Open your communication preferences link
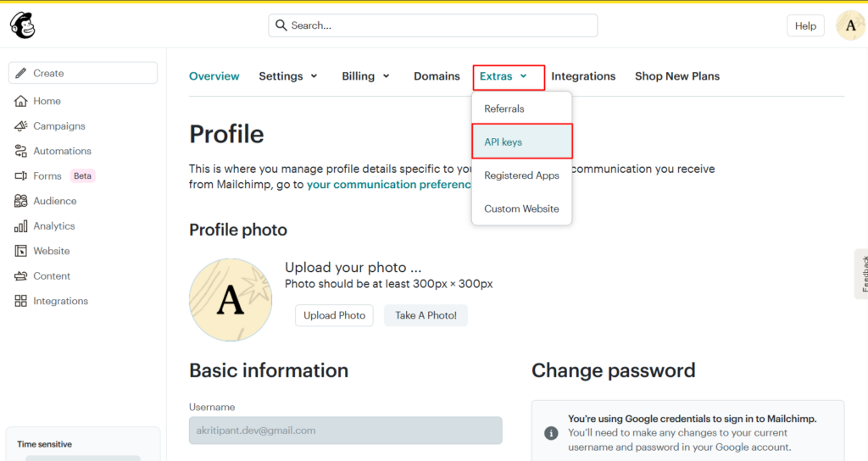 [x=388, y=184]
